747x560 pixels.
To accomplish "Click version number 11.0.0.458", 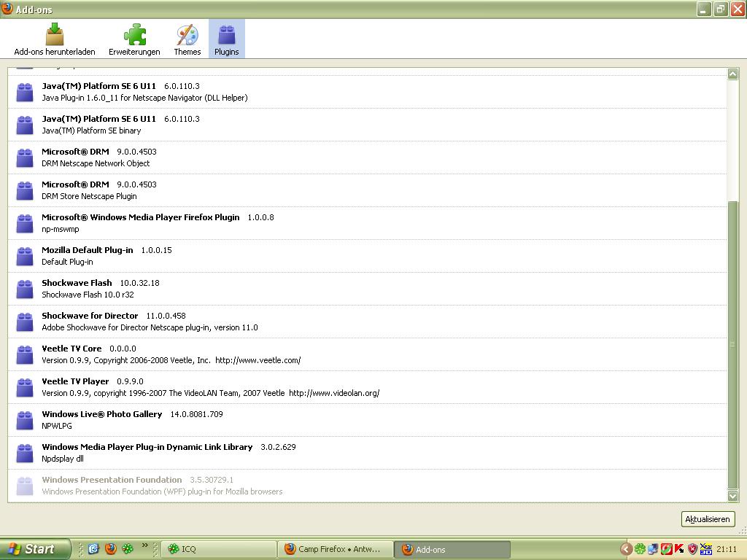I will pyautogui.click(x=166, y=316).
